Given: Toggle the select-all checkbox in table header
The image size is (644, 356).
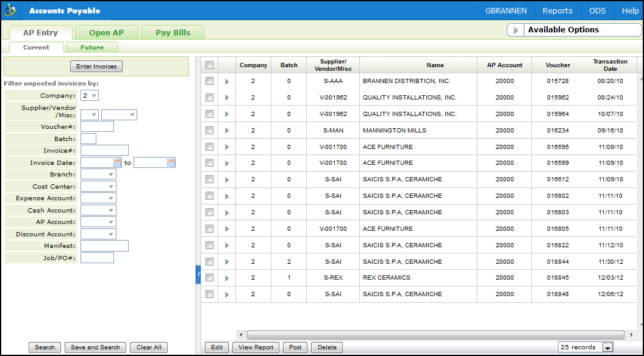Looking at the screenshot, I should tap(210, 65).
